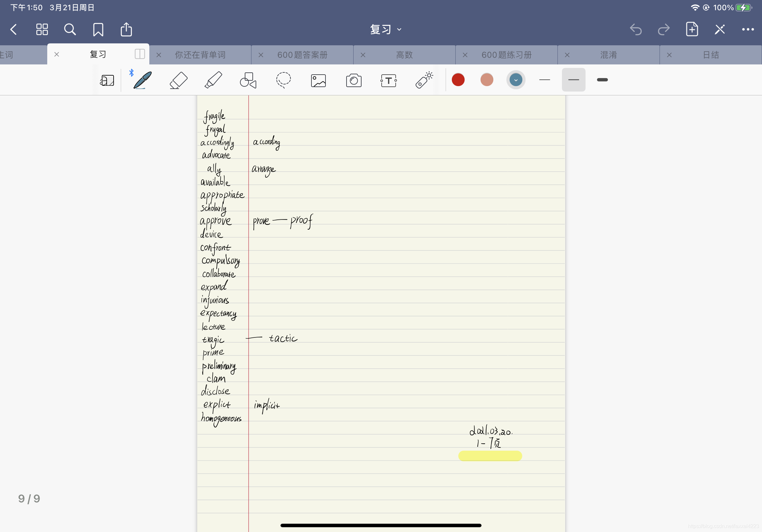Close the 混淆 tab
Viewport: 762px width, 532px height.
[567, 55]
